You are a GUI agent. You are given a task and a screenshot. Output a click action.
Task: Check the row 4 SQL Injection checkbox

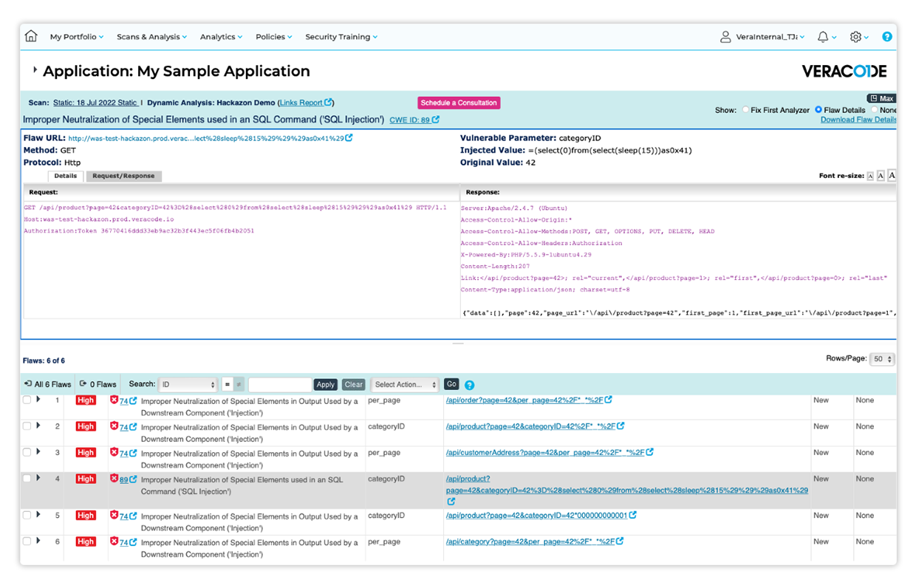click(x=27, y=479)
